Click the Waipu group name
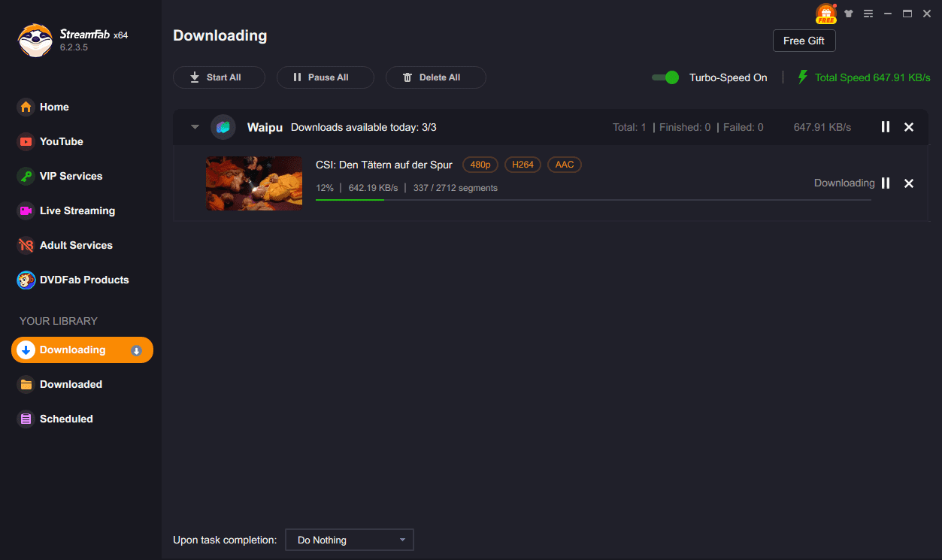942x560 pixels. [x=265, y=128]
